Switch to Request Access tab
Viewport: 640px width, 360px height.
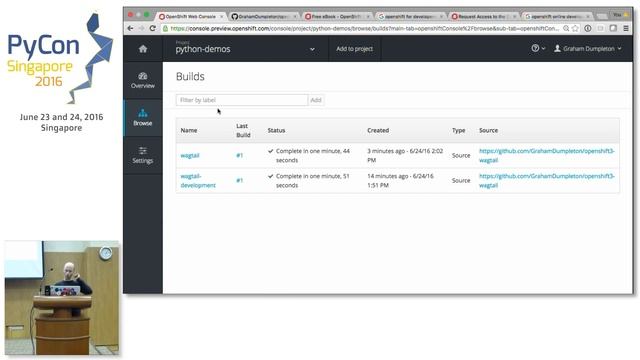point(482,16)
